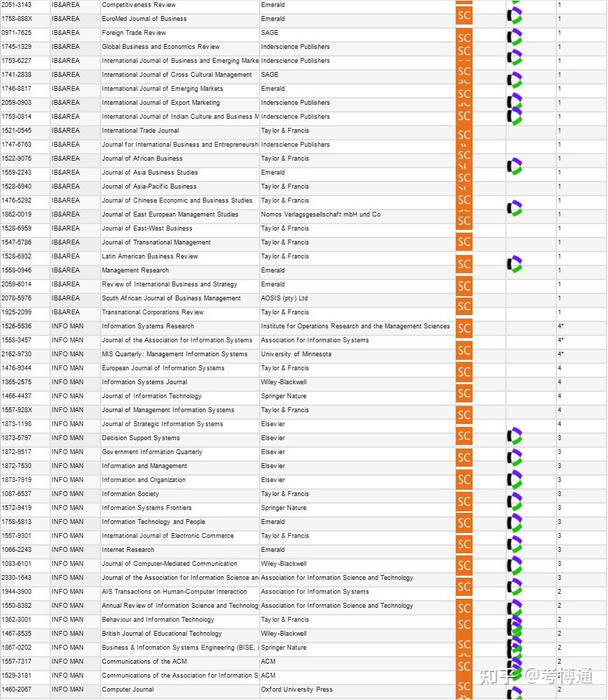Select the 'Foreign Trade Review' journal title
The width and height of the screenshot is (608, 700).
pyautogui.click(x=134, y=33)
